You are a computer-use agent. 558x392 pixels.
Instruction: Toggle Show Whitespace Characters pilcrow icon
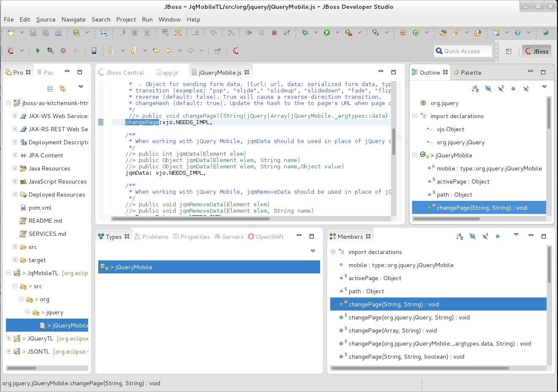pyautogui.click(x=147, y=32)
